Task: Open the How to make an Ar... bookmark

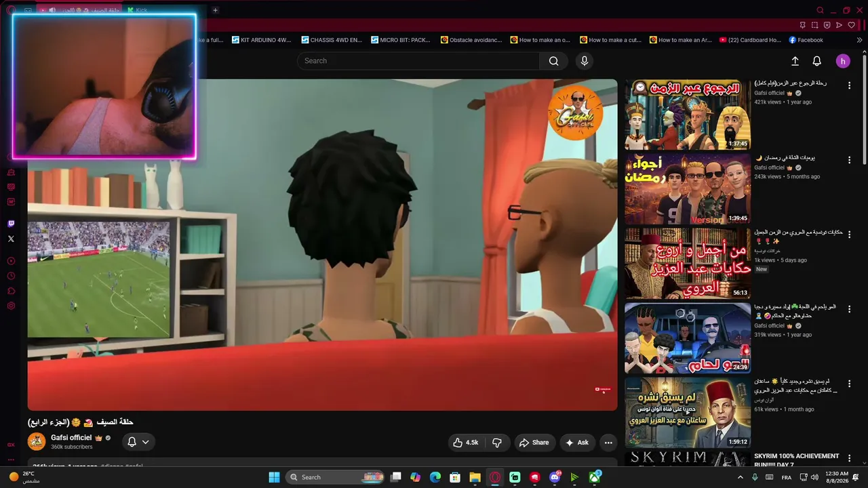Action: click(680, 40)
